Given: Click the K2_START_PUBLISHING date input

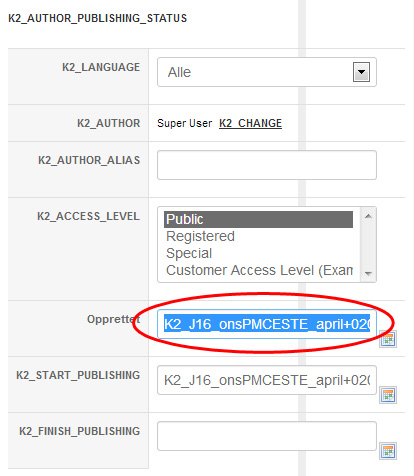Looking at the screenshot, I should coord(267,380).
